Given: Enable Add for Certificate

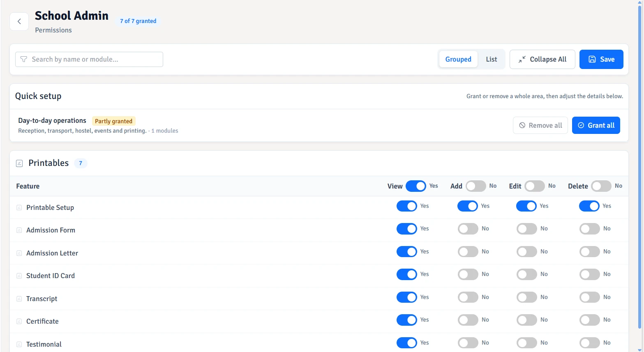Looking at the screenshot, I should [x=468, y=320].
